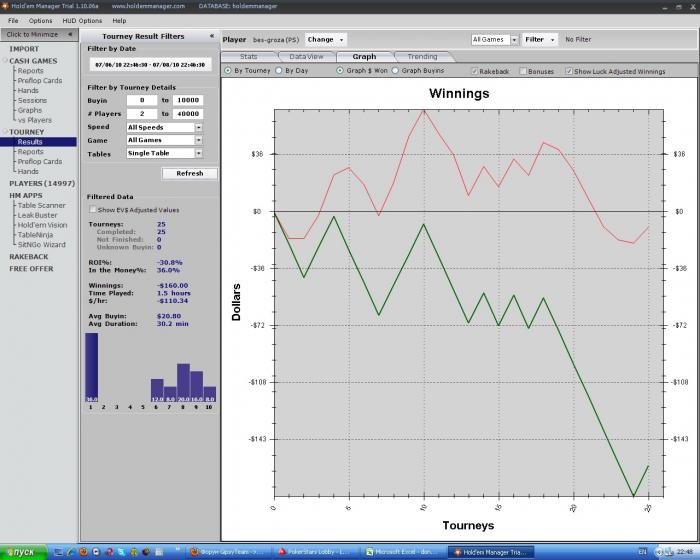The image size is (700, 560).
Task: Select the By Day radio button
Action: click(278, 72)
